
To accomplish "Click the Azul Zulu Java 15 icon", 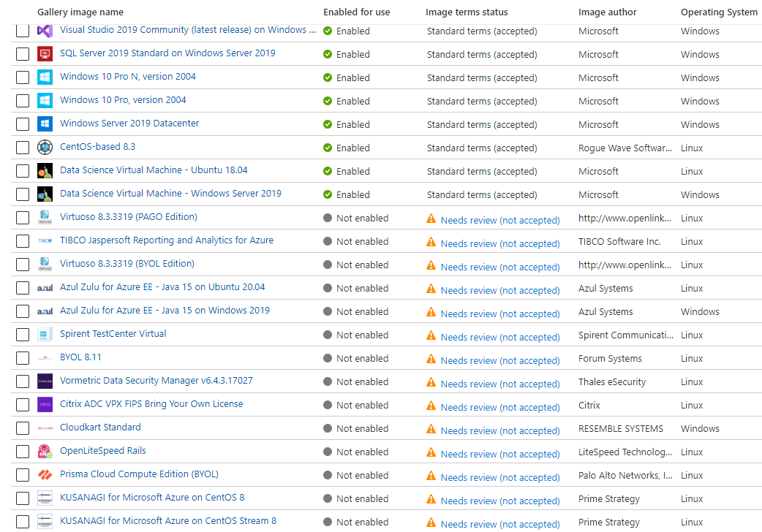I will coord(45,287).
